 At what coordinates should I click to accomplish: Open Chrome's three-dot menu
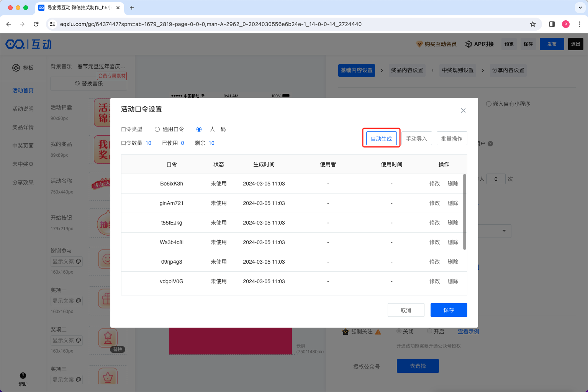click(x=580, y=24)
